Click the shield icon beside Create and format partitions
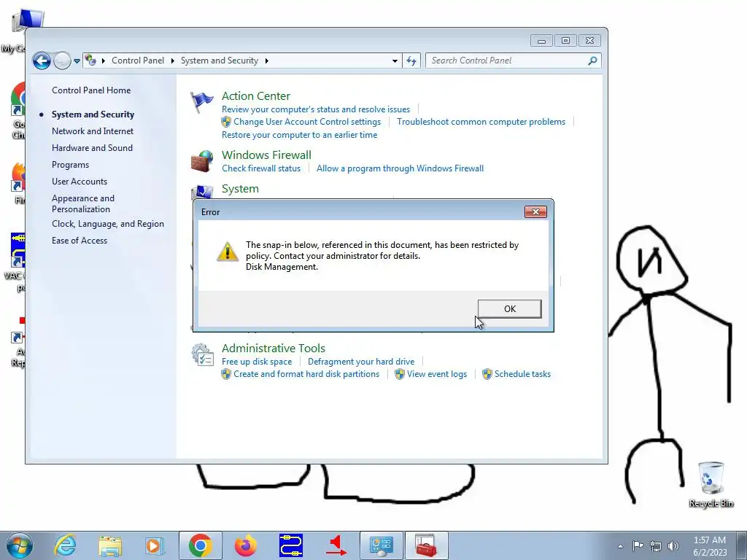 coord(226,374)
